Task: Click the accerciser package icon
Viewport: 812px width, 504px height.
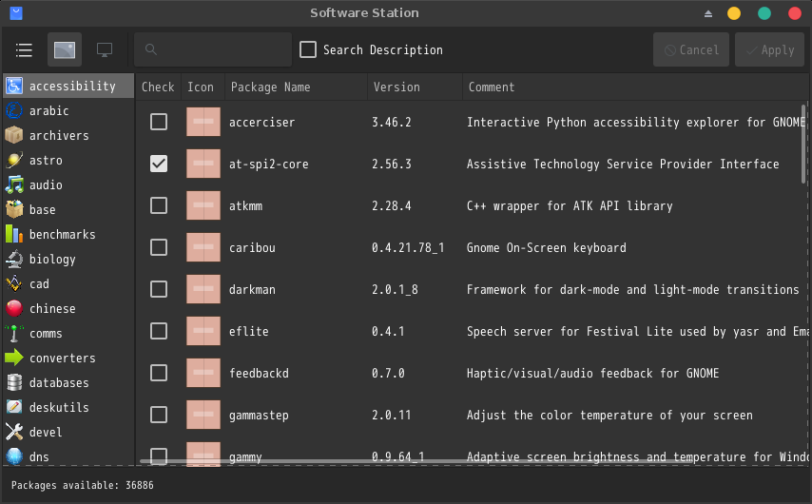Action: click(x=203, y=122)
